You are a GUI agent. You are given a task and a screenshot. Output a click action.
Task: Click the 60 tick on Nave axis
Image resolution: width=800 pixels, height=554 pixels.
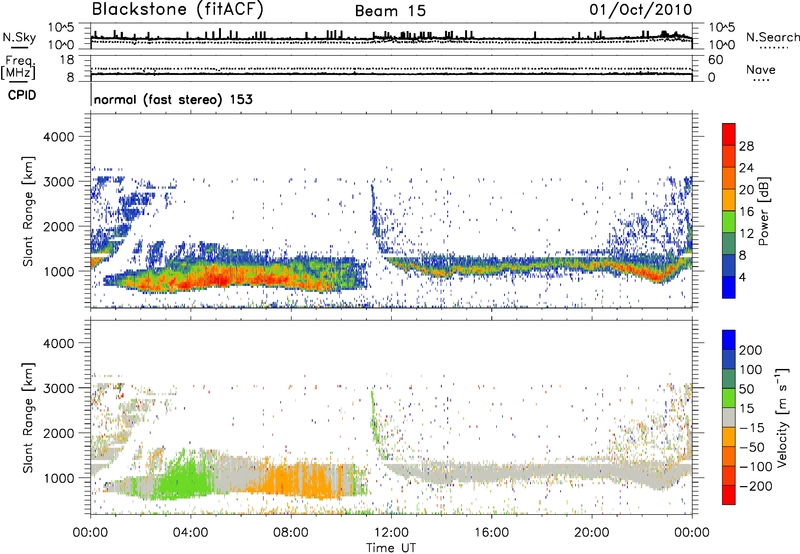(715, 60)
